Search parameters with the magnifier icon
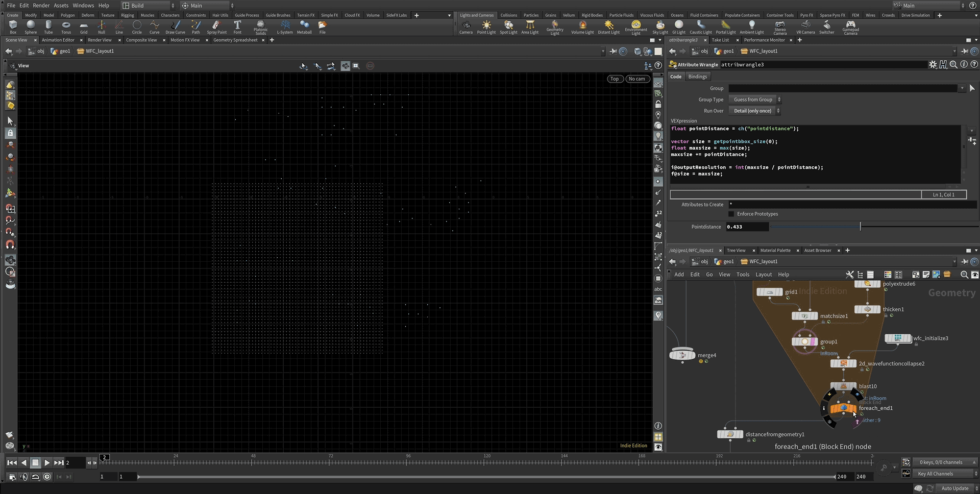This screenshot has width=980, height=494. point(953,64)
